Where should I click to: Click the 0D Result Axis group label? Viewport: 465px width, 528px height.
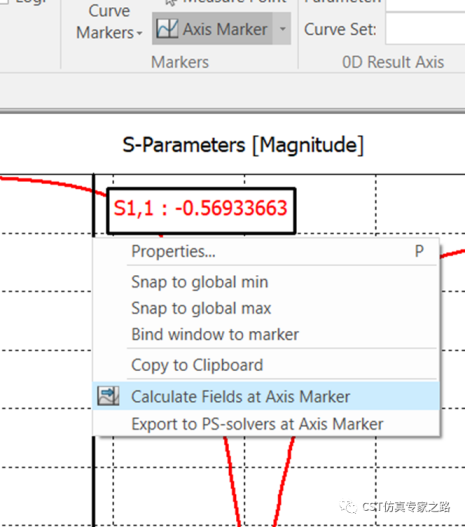(393, 62)
